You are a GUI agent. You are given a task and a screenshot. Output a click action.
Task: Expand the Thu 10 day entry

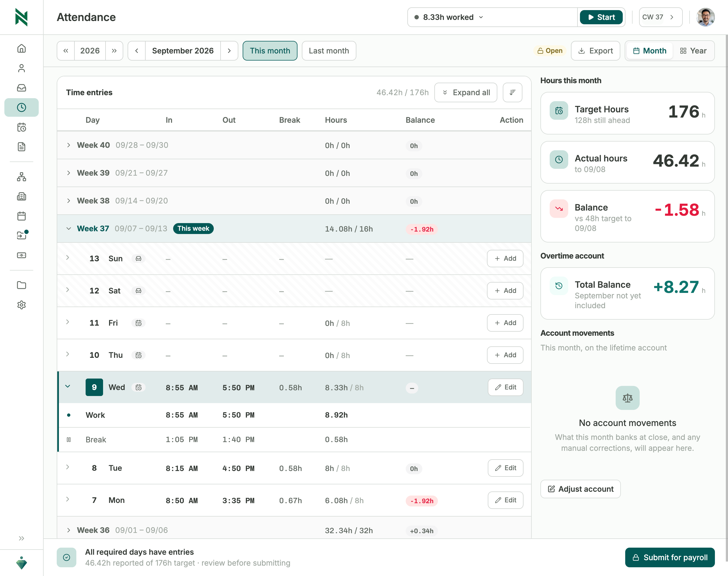[x=67, y=354]
